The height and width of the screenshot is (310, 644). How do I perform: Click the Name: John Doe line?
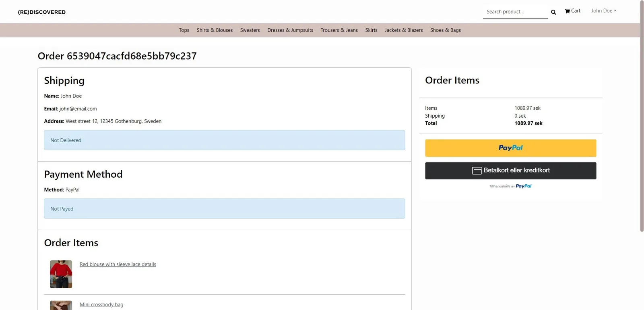pyautogui.click(x=63, y=96)
